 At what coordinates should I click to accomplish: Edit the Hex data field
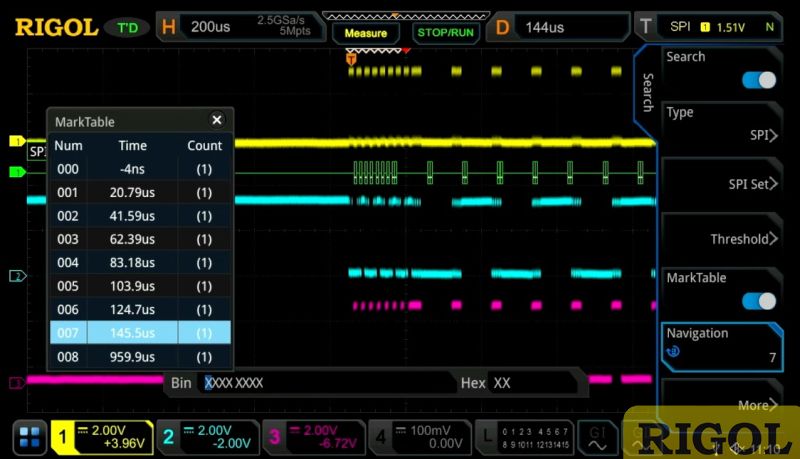533,383
